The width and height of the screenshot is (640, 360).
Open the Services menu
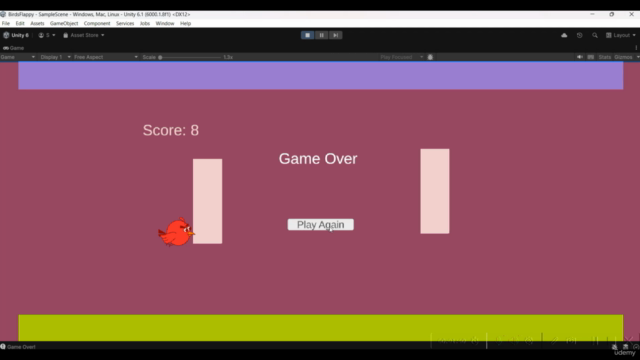[125, 23]
